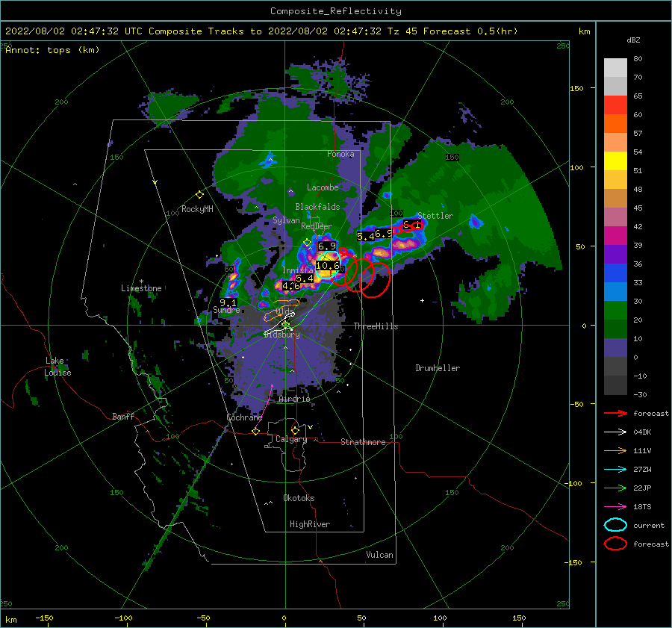Click the Sundre label
The width and height of the screenshot is (672, 628).
coord(226,310)
